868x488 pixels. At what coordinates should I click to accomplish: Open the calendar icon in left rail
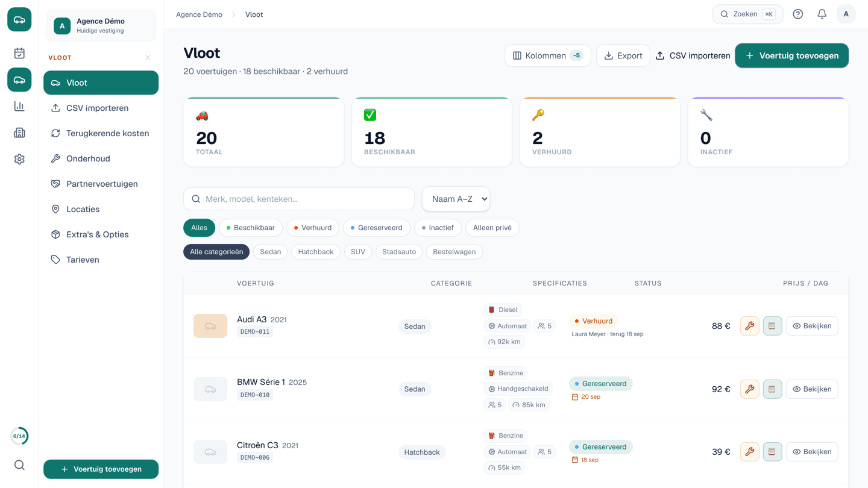coord(19,53)
